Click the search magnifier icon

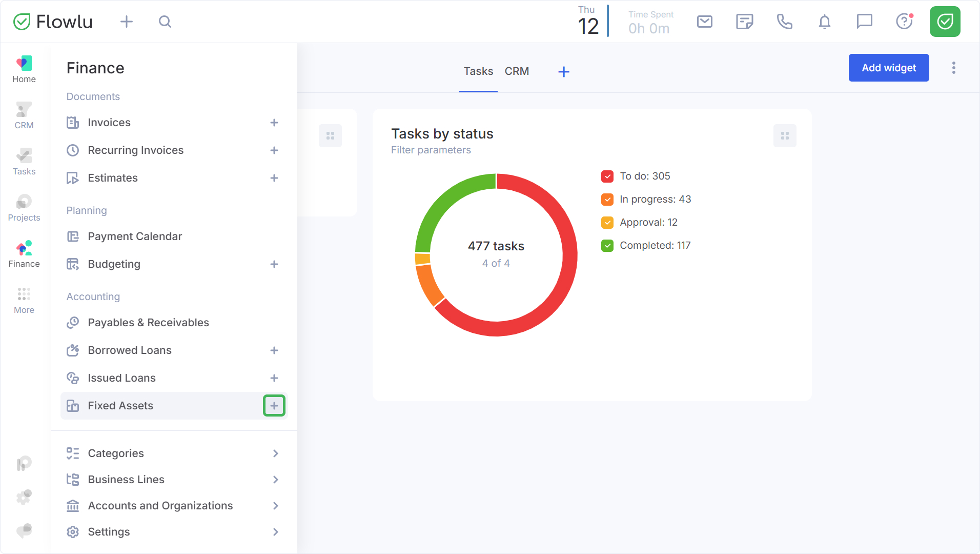pyautogui.click(x=165, y=22)
